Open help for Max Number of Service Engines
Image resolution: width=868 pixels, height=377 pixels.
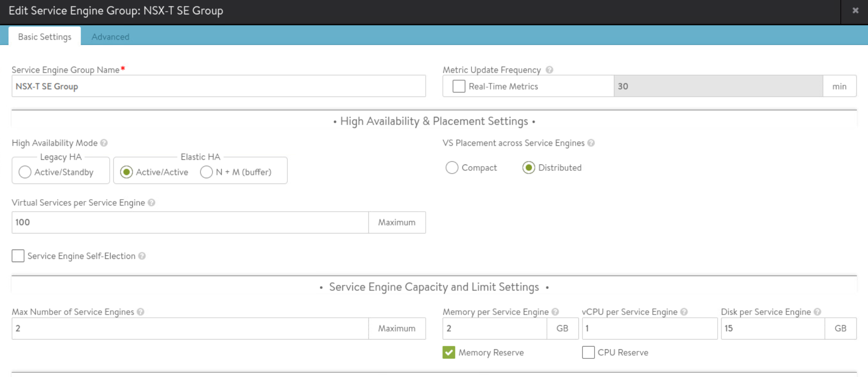[x=141, y=312]
